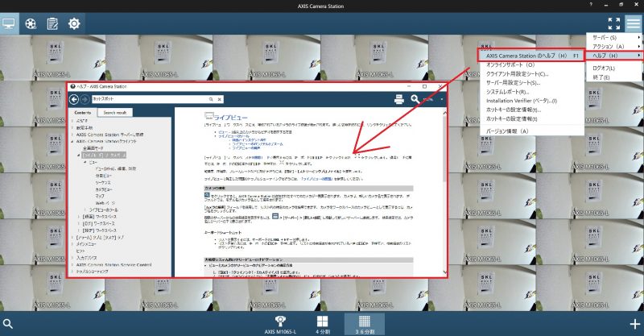This screenshot has height=336, width=644.
Task: Select バージョン情報 (A) entry
Action: tap(507, 131)
